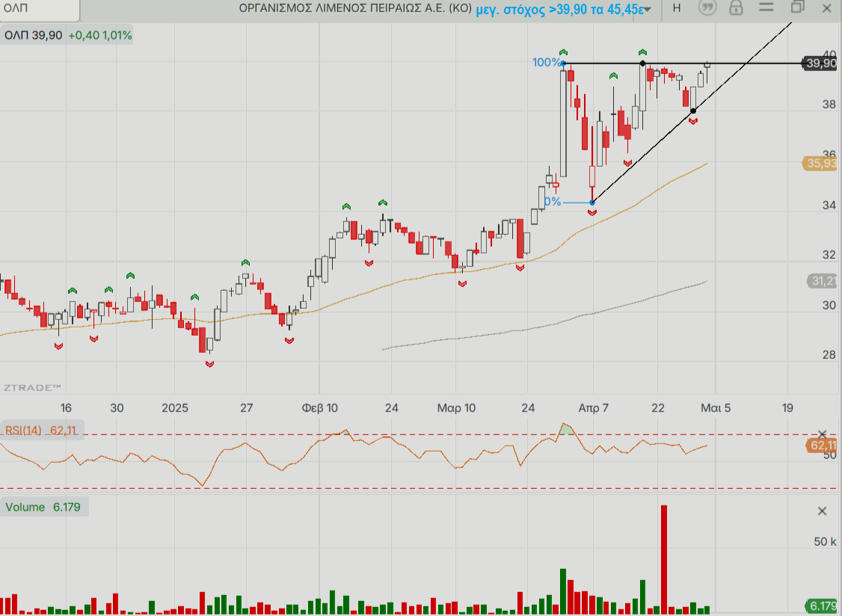Image resolution: width=842 pixels, height=616 pixels.
Task: Click the 32 price level on the axis
Action: tap(829, 255)
